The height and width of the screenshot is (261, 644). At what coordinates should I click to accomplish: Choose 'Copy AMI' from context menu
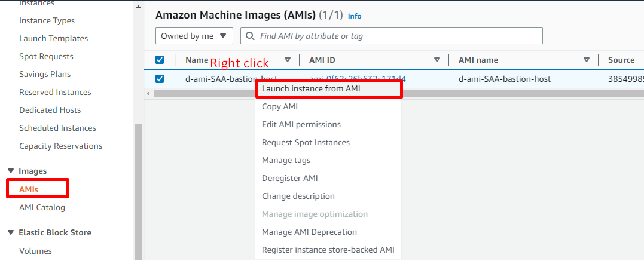point(280,106)
